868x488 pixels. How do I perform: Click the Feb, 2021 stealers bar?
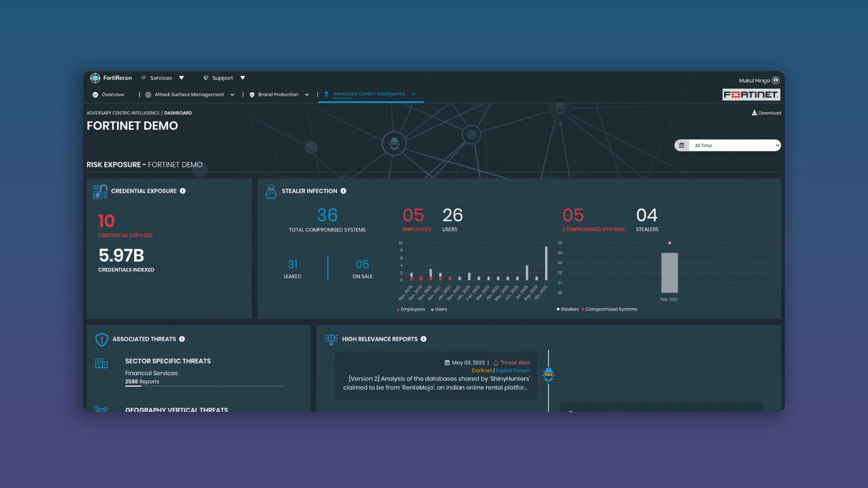click(670, 273)
